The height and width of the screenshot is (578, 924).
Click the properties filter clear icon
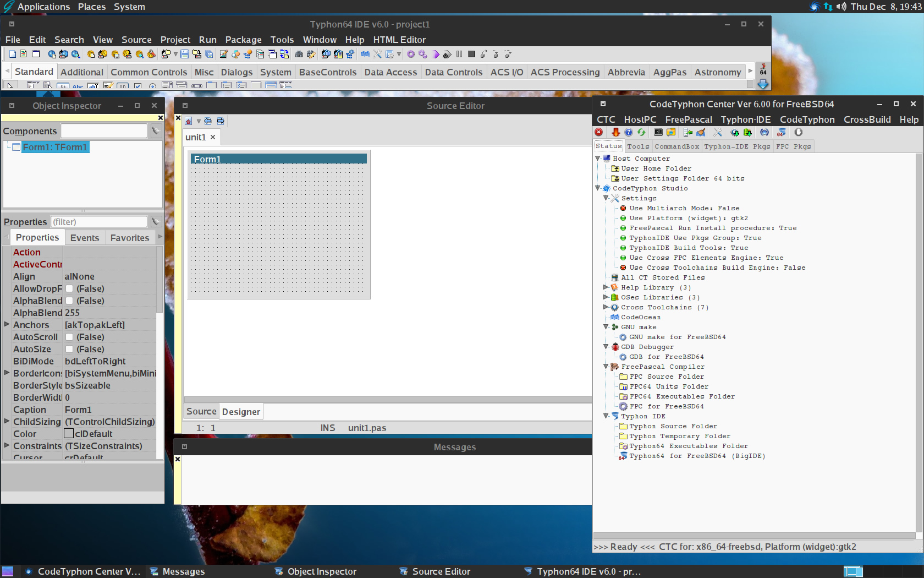156,222
